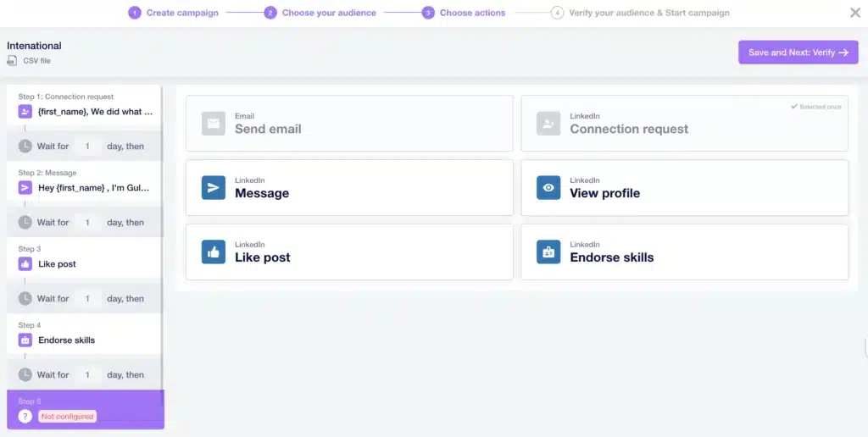Screen dimensions: 868x437
Task: Click the clock icon after Step 4
Action: click(25, 374)
